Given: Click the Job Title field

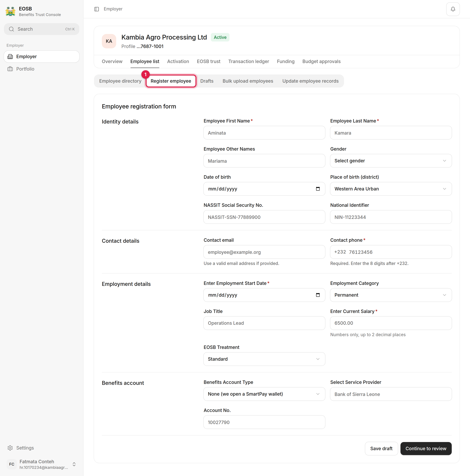Looking at the screenshot, I should (x=264, y=323).
